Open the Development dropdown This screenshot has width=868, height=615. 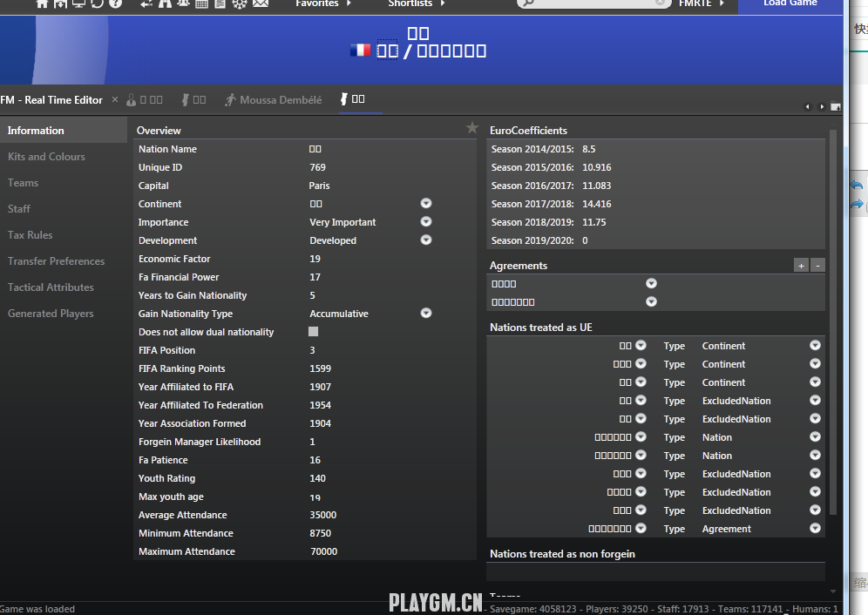pyautogui.click(x=425, y=240)
